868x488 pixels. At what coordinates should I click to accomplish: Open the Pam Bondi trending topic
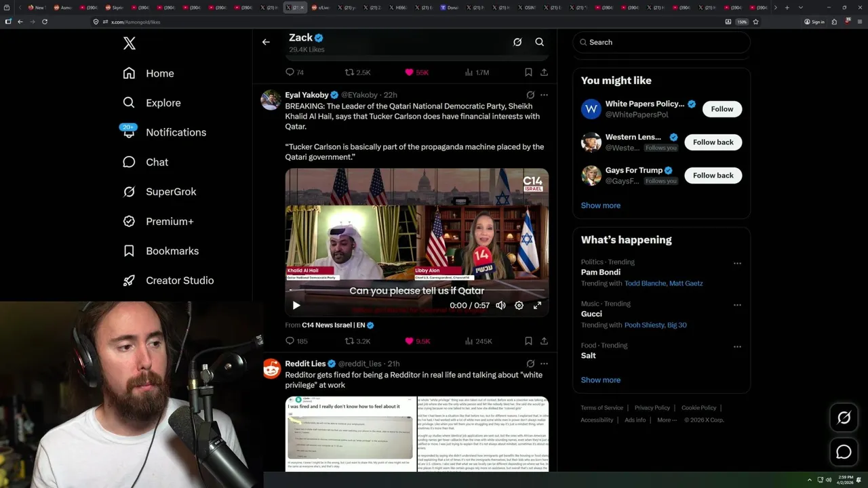601,272
